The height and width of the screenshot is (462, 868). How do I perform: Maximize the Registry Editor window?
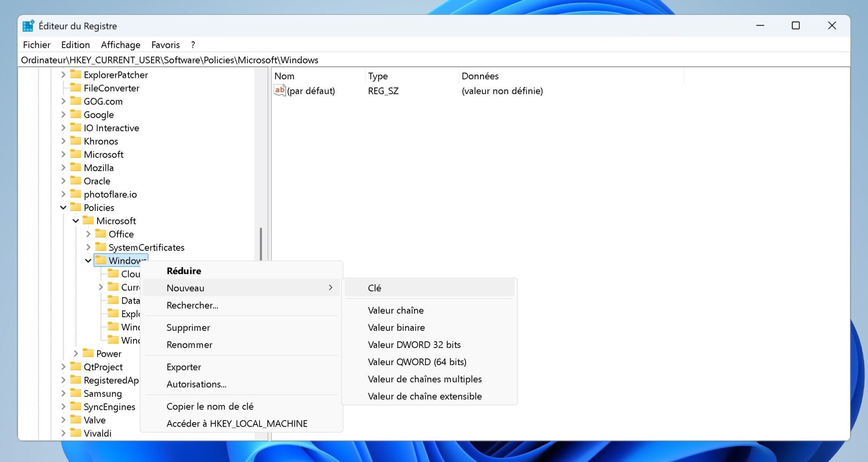click(x=796, y=25)
